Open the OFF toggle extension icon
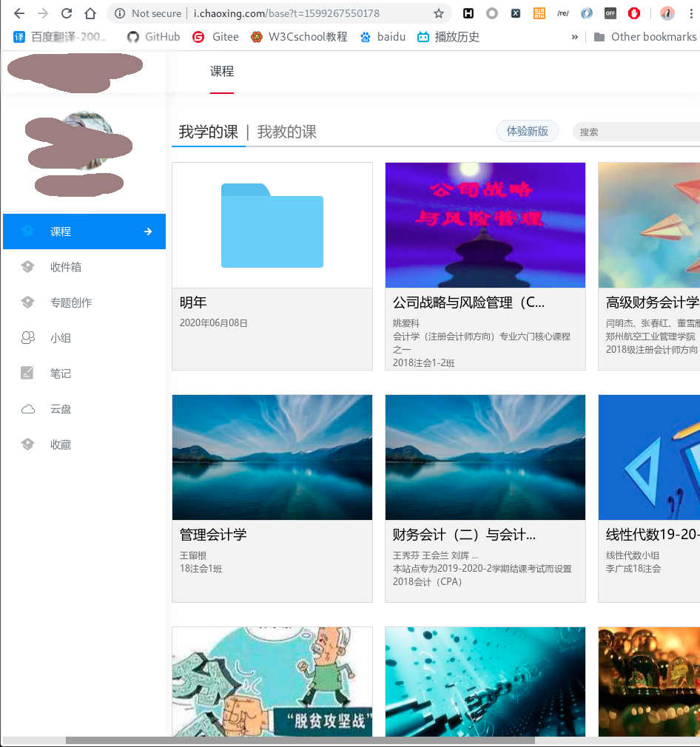The width and height of the screenshot is (700, 747). pos(610,13)
